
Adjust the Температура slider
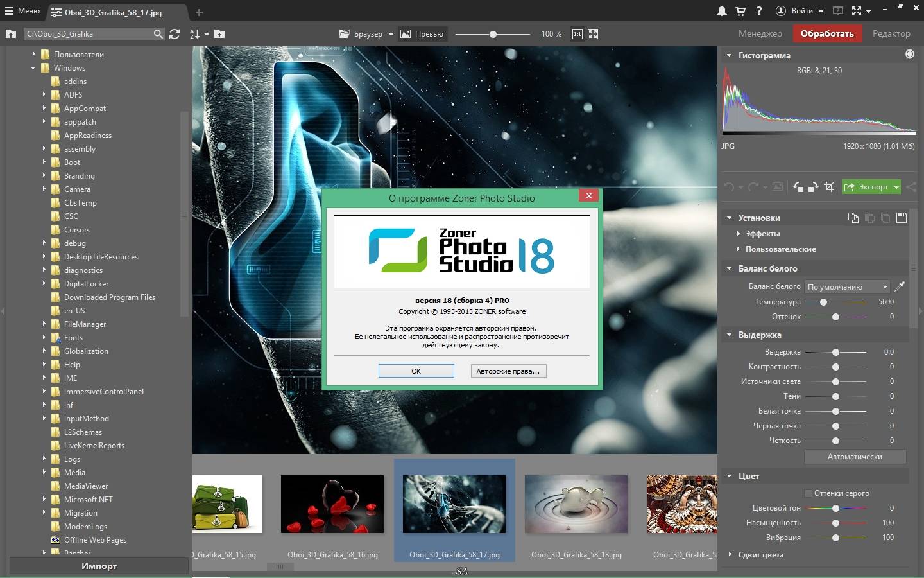[x=835, y=302]
